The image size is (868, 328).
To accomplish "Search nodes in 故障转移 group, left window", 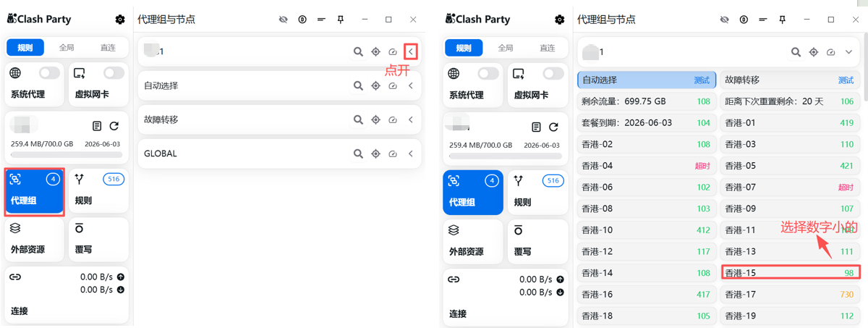I will (x=358, y=119).
